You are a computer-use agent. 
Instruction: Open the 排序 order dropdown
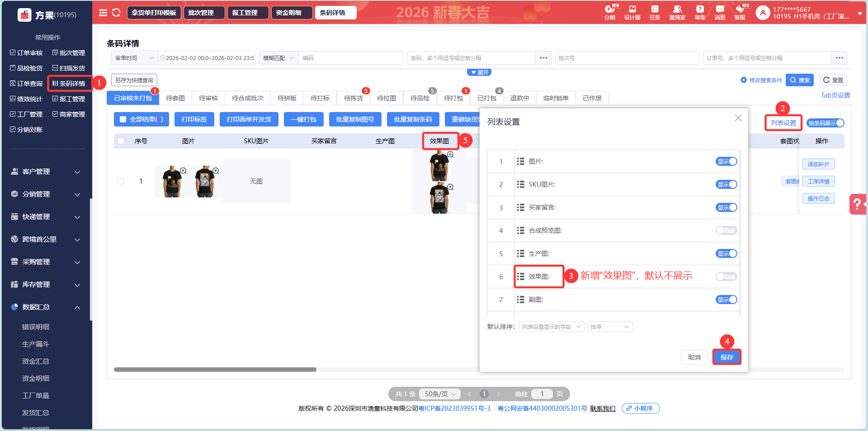pyautogui.click(x=610, y=327)
